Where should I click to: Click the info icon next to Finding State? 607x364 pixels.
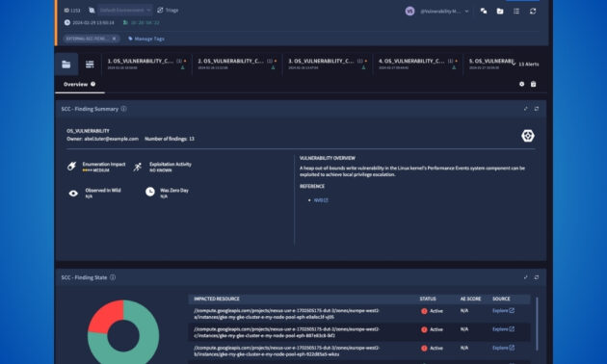coord(113,277)
